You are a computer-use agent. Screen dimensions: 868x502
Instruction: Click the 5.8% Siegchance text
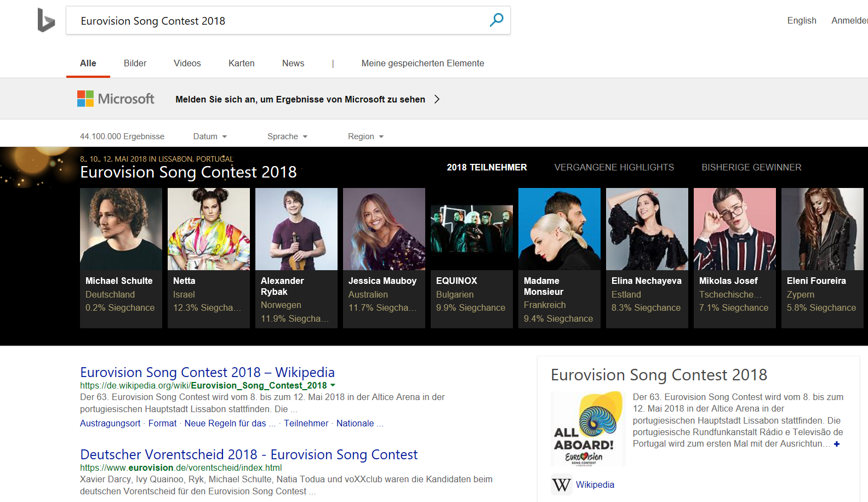click(x=821, y=308)
